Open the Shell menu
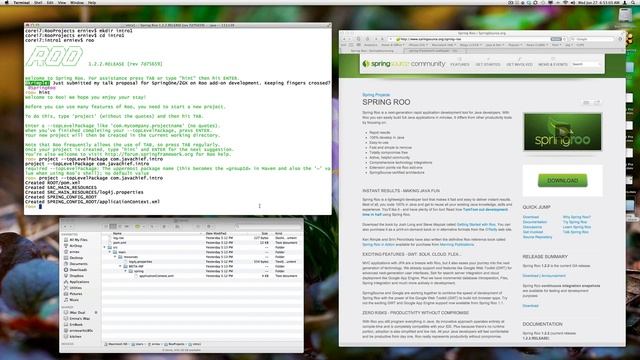 38,2
